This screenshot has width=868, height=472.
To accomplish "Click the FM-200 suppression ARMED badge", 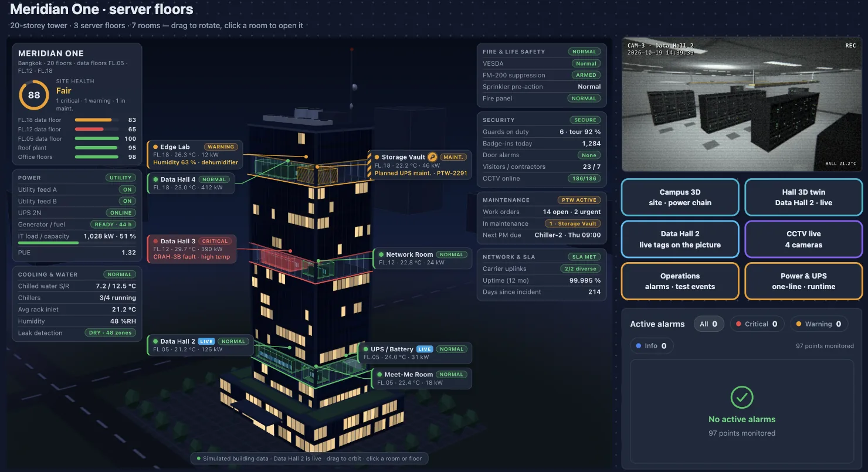I will pyautogui.click(x=586, y=75).
